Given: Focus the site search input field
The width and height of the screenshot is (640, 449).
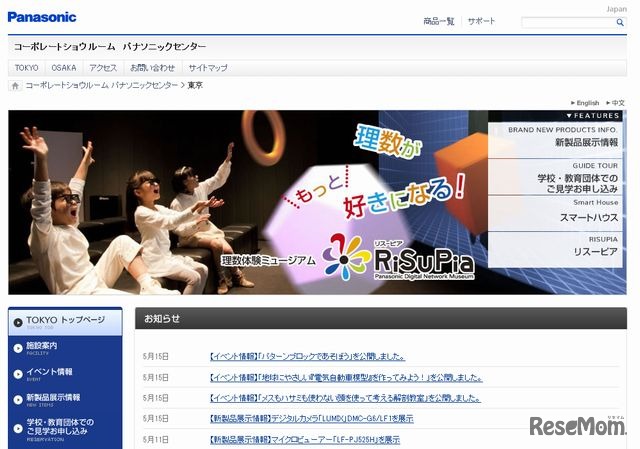Looking at the screenshot, I should coord(568,22).
